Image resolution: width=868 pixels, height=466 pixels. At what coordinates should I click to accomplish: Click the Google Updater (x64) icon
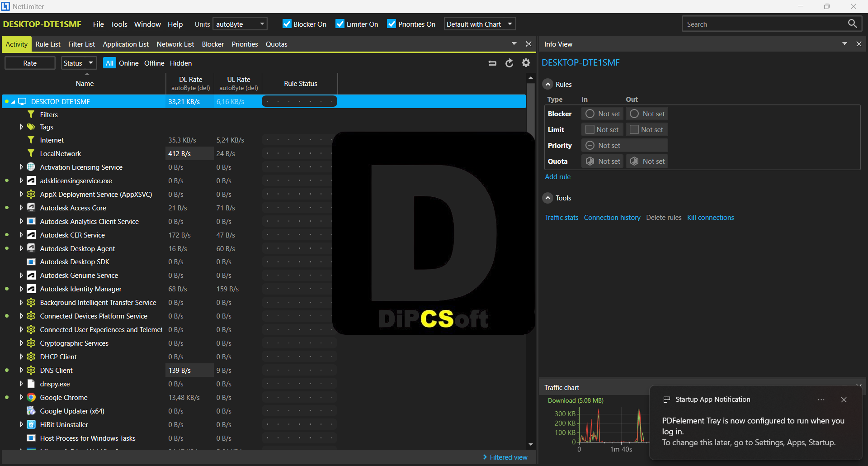[31, 411]
